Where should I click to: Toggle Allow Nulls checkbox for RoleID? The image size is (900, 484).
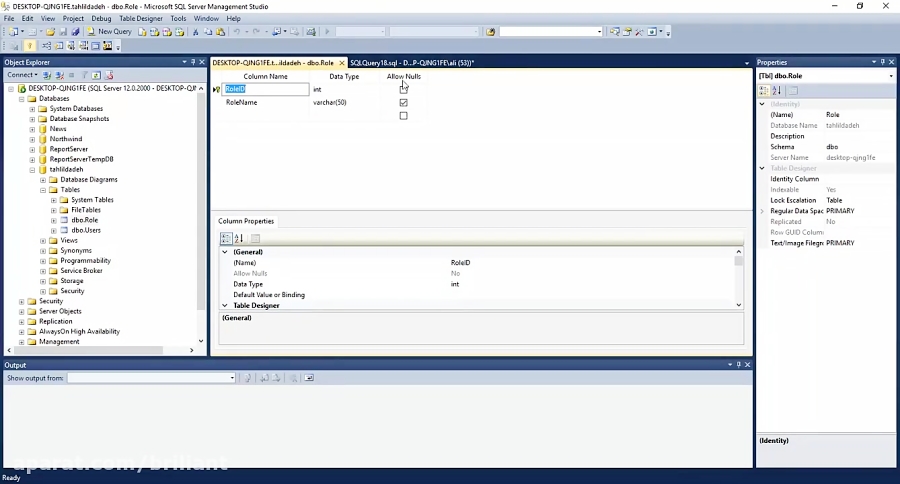pyautogui.click(x=404, y=89)
